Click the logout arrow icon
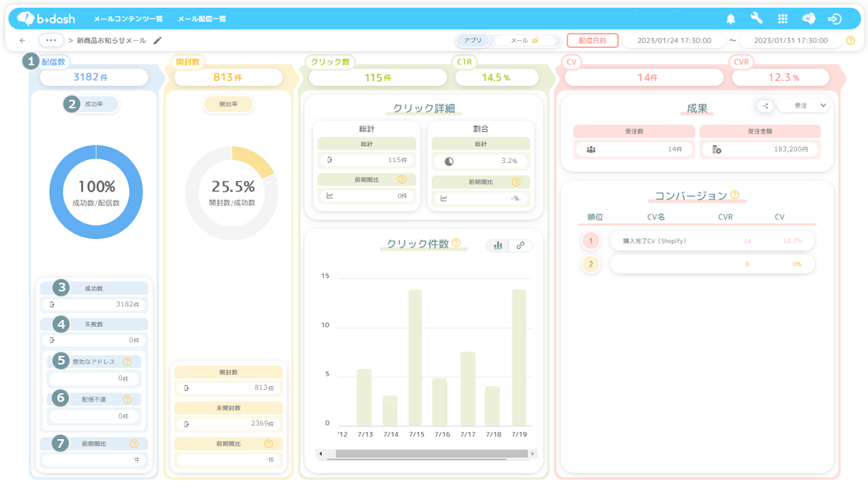Screen dimensions: 868x488 click(x=834, y=19)
